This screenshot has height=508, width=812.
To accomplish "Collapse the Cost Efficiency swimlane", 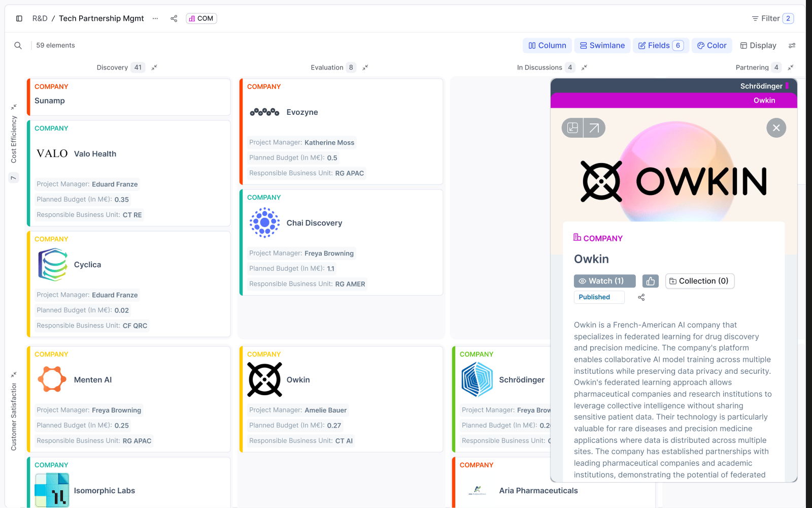I will [14, 107].
